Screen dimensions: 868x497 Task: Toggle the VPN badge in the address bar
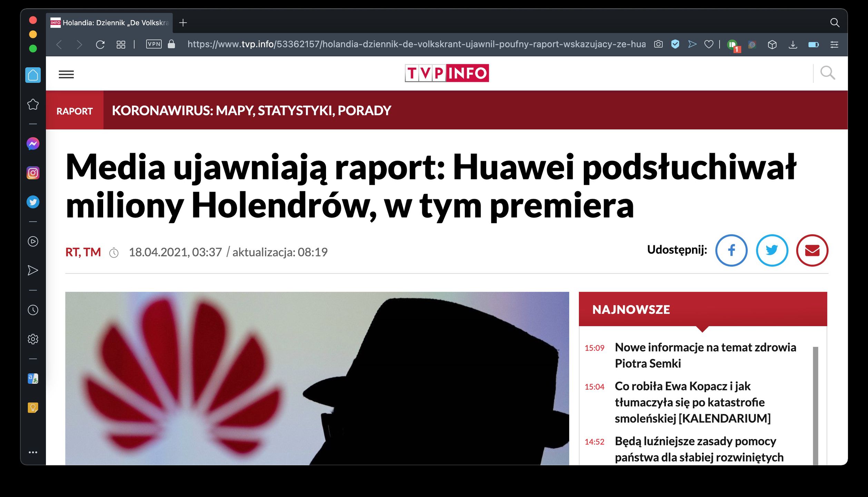(154, 44)
